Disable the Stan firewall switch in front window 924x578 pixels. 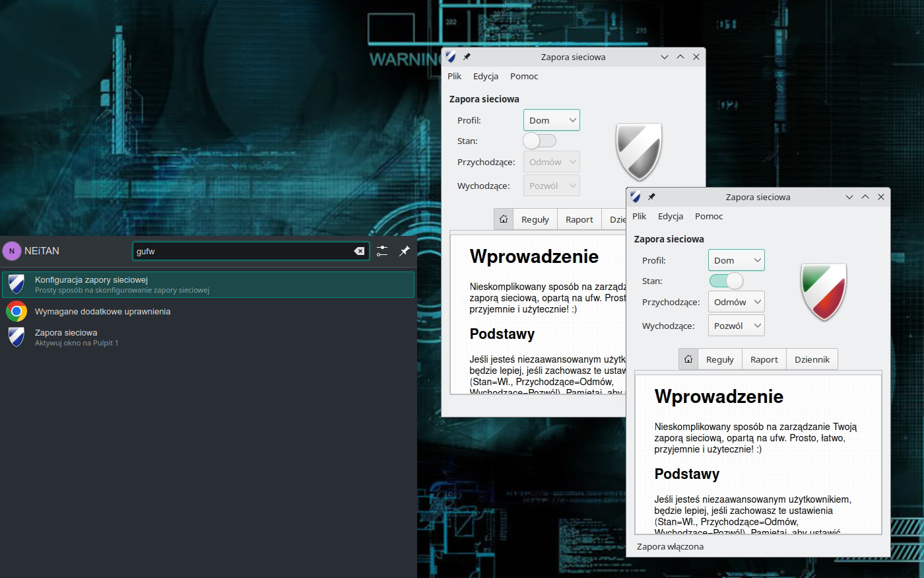[x=726, y=281]
